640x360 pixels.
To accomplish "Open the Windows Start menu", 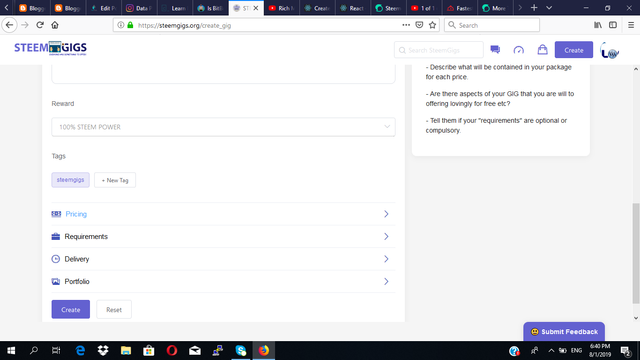I will pos(11,350).
